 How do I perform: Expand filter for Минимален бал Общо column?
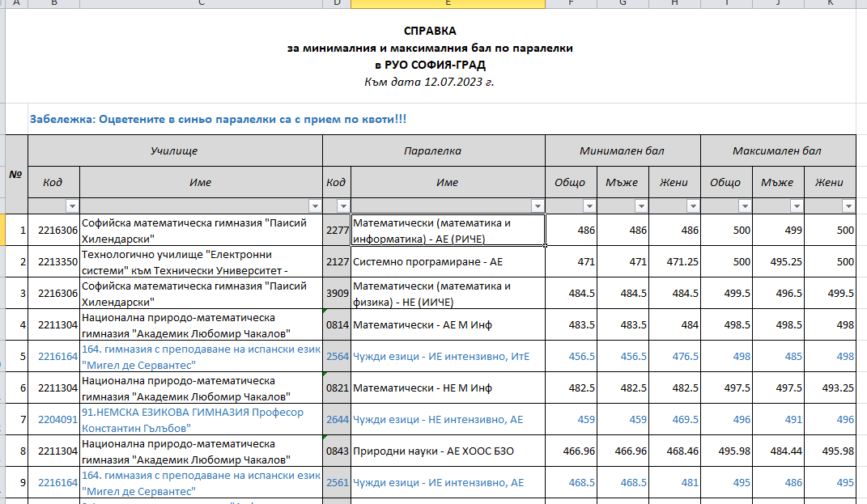pyautogui.click(x=589, y=206)
